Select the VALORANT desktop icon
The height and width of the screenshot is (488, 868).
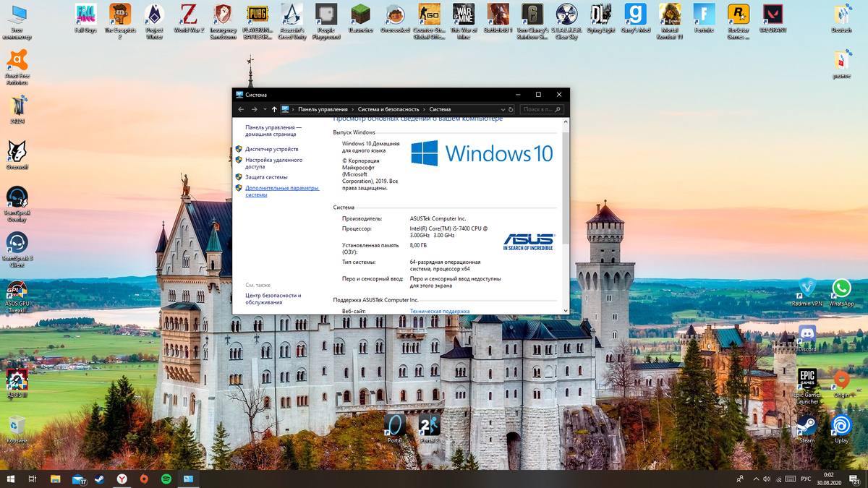click(x=773, y=18)
